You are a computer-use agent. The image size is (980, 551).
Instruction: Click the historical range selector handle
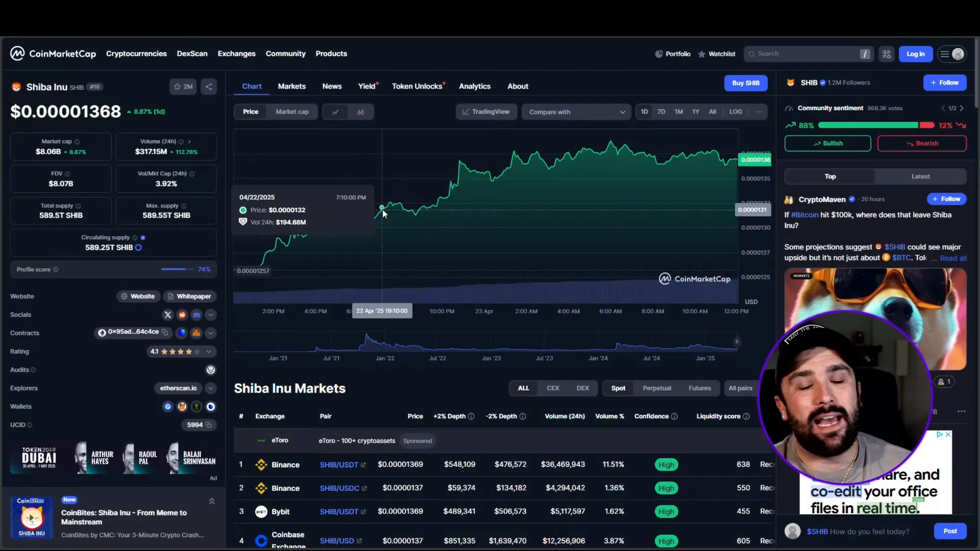point(737,341)
